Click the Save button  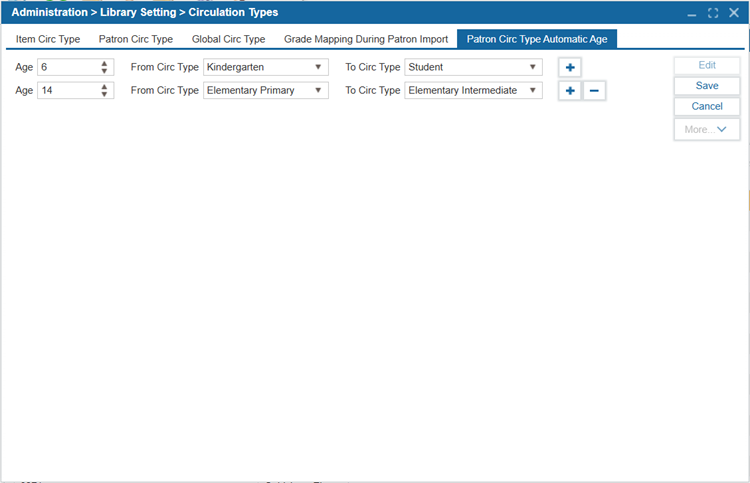(x=706, y=86)
